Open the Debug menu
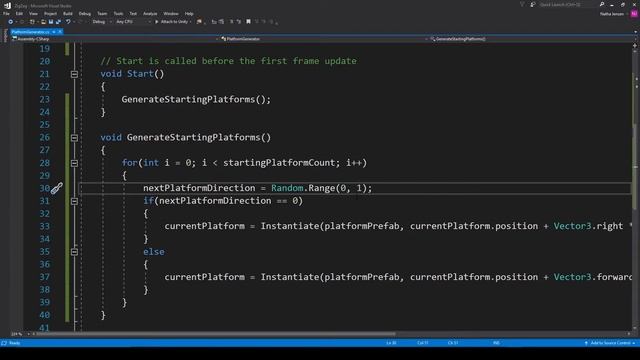The width and height of the screenshot is (640, 360). click(84, 13)
